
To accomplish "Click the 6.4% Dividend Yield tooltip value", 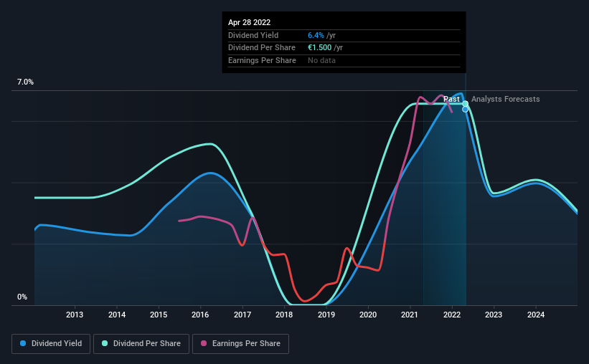I will (x=316, y=35).
